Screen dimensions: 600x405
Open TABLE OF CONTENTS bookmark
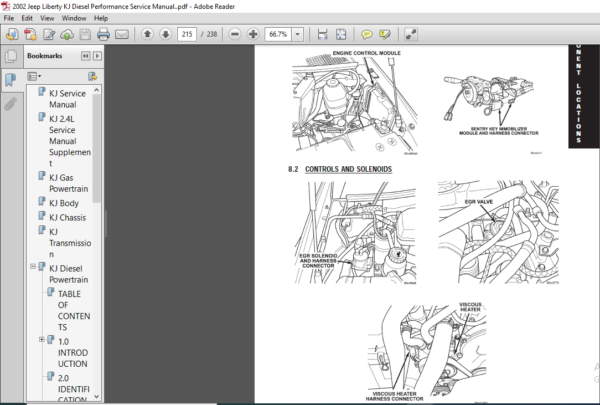pyautogui.click(x=74, y=310)
